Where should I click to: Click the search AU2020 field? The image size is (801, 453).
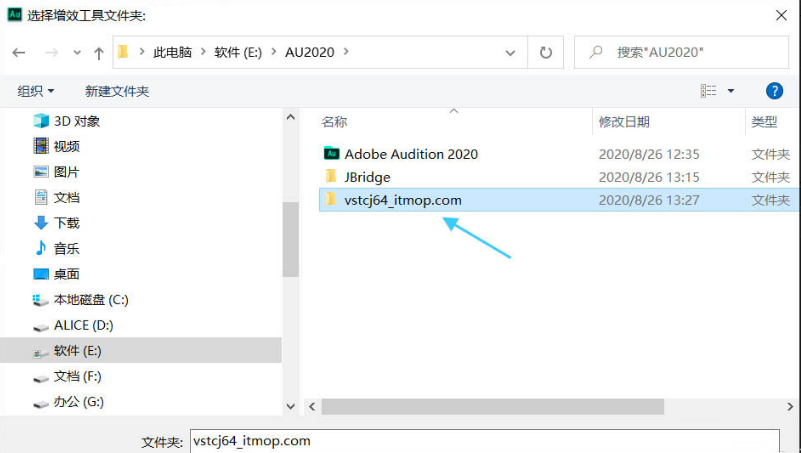coord(681,52)
